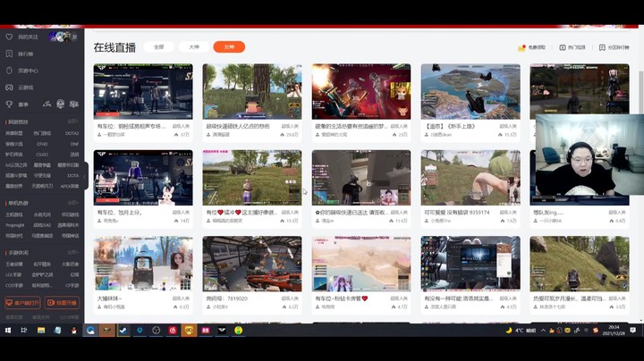The height and width of the screenshot is (361, 644).
Task: Show hidden system tray icons chevron
Action: coord(543,331)
